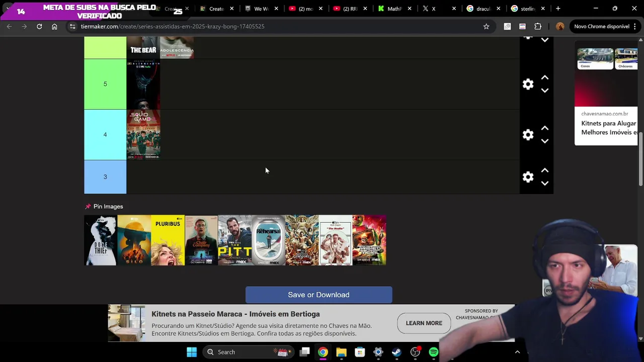The image size is (644, 362).
Task: Click chavesnamao.com.br text in sidebar ad
Action: point(605,114)
